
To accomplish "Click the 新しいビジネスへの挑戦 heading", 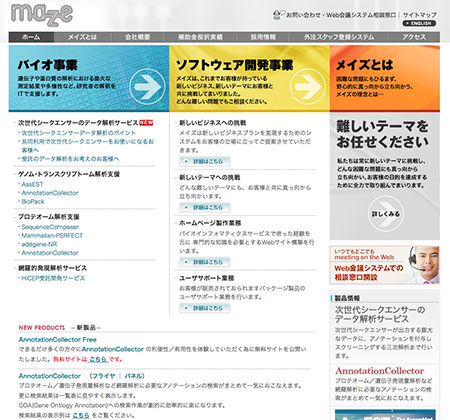I will 213,123.
